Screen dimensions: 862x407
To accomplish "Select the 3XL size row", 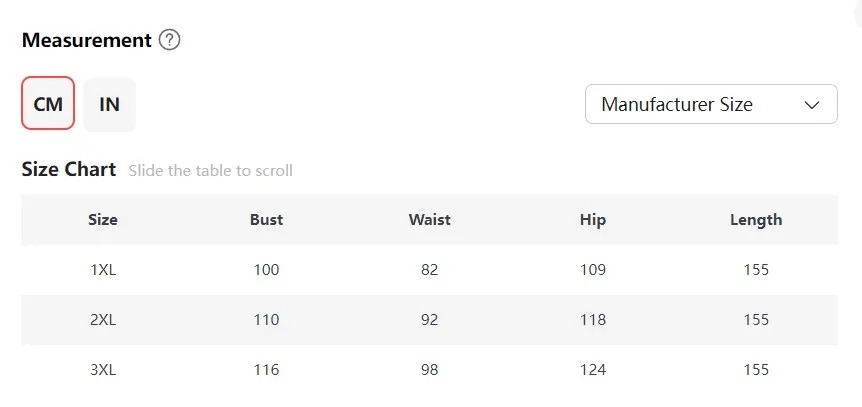I will pos(103,370).
